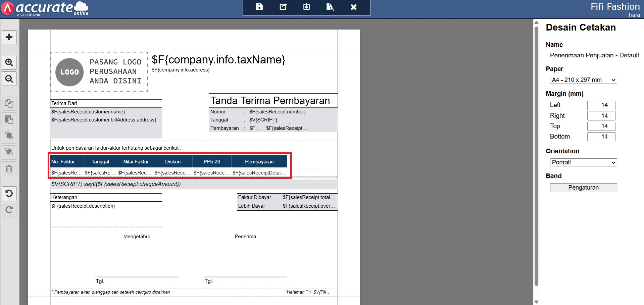
Task: Add a new element with the plus button
Action: (x=9, y=37)
